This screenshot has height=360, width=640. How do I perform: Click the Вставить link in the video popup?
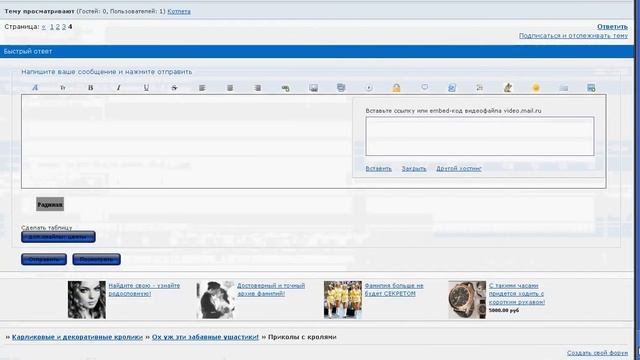coord(378,169)
